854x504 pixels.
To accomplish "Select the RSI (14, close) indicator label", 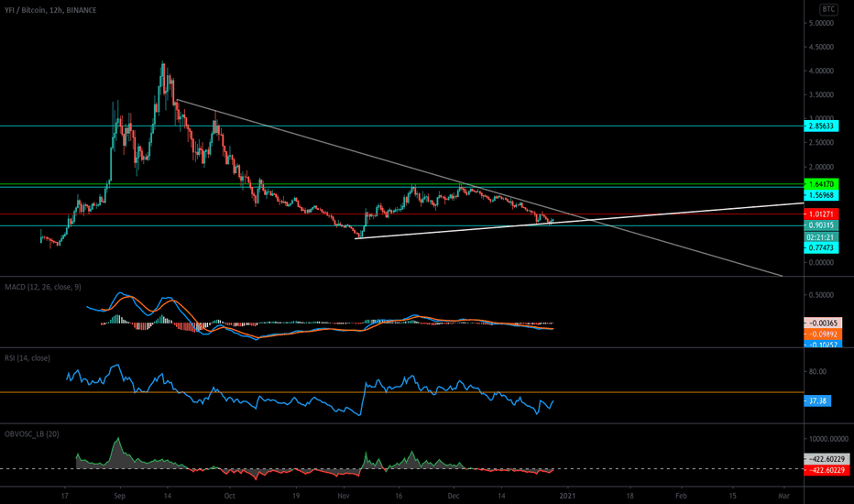I will tap(27, 358).
